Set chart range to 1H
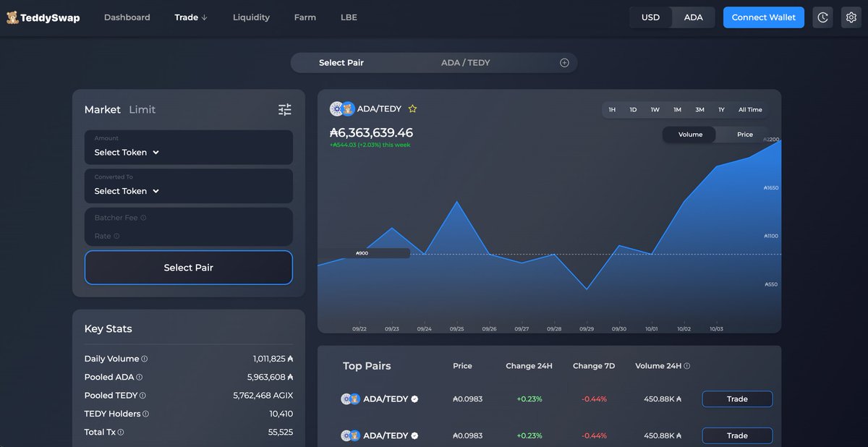Viewport: 868px width, 447px height. pos(612,110)
